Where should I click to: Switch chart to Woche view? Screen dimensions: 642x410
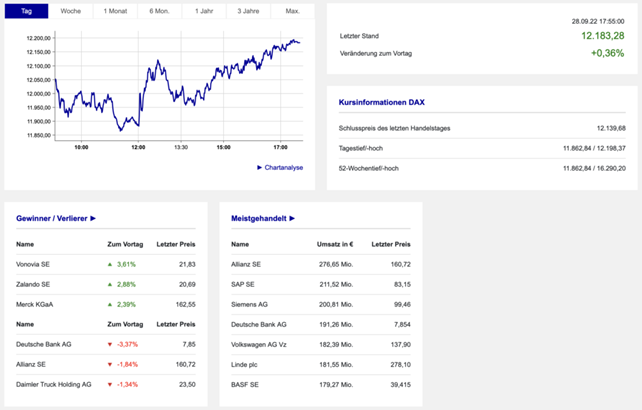[71, 10]
